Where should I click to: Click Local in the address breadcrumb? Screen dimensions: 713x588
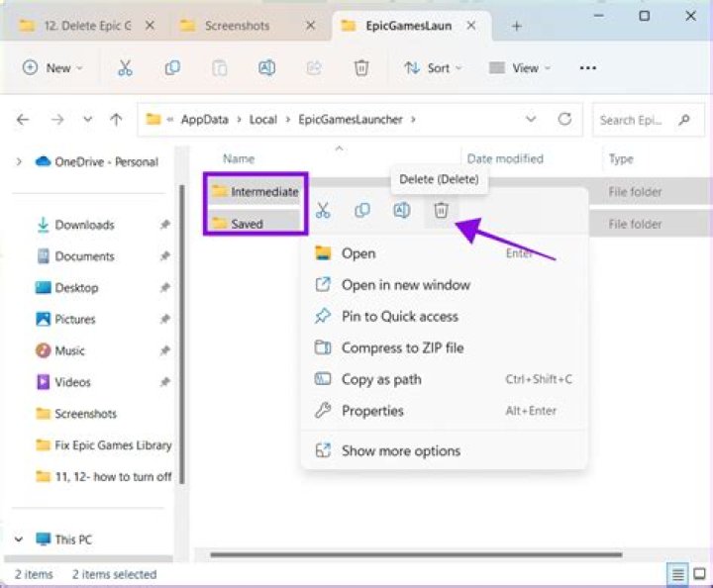coord(263,120)
